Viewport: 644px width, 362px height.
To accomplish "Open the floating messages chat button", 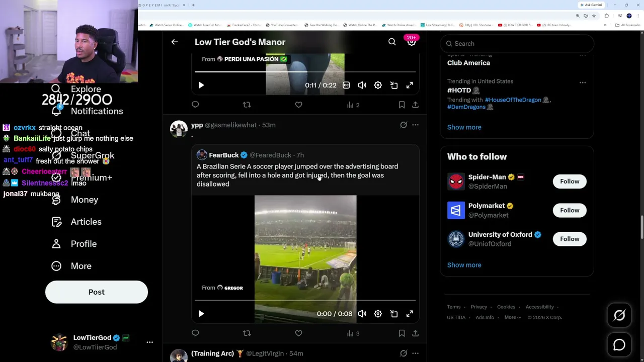I will coord(619,345).
